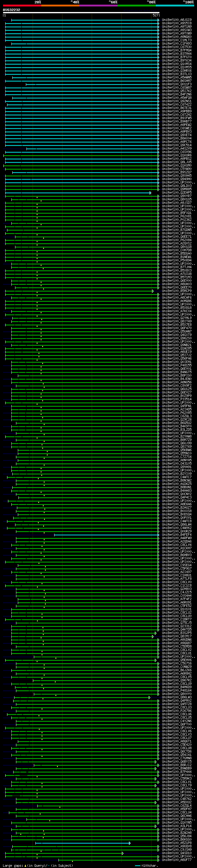Select the UniRef100_P48164 label
The image size is (197, 868).
click(x=177, y=690)
